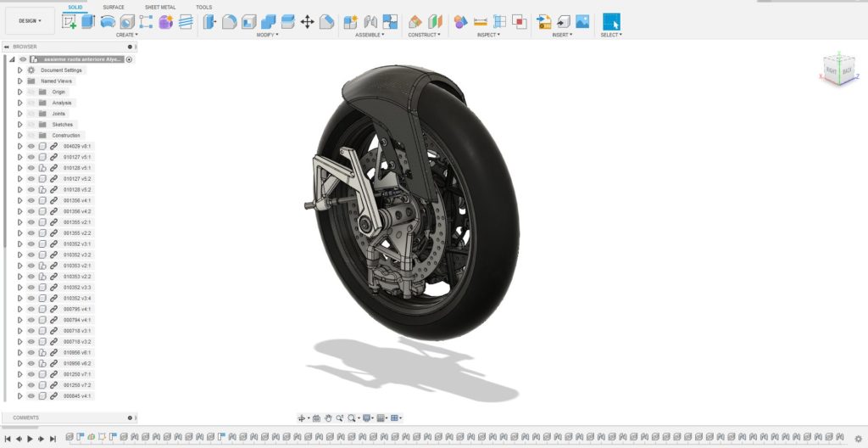Choose the Offset Plane construct tool
This screenshot has height=448, width=868.
pos(415,21)
